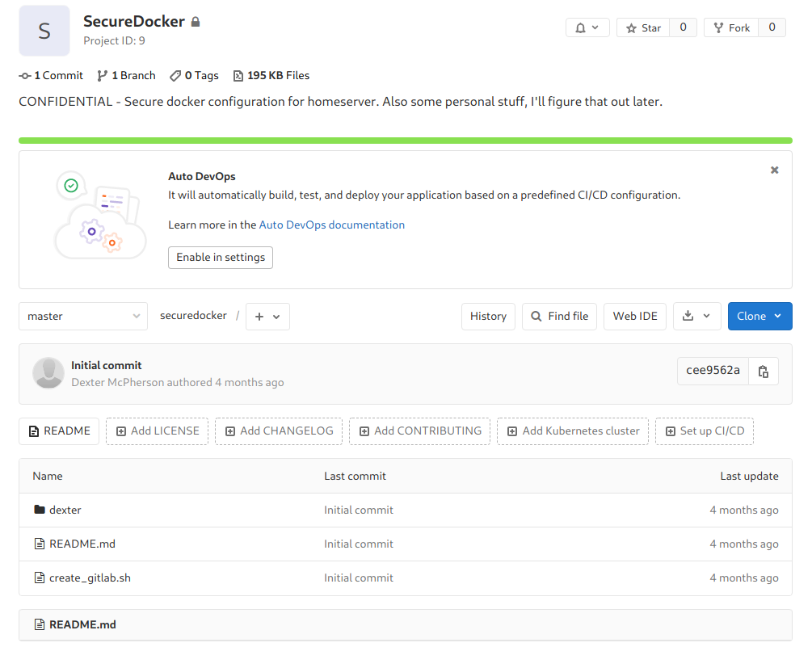This screenshot has height=668, width=812.
Task: Open the download source code dropdown
Action: pyautogui.click(x=696, y=317)
